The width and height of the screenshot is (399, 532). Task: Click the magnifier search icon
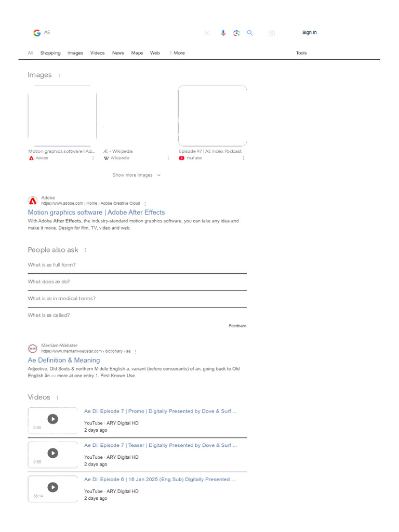point(250,33)
